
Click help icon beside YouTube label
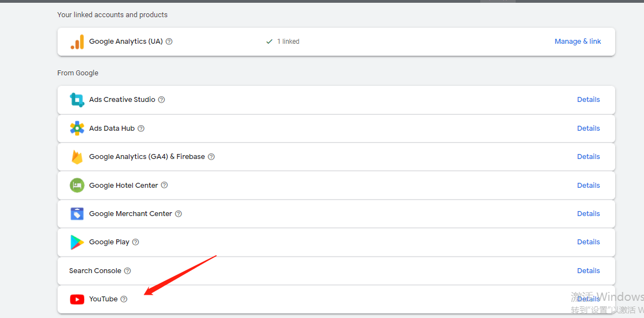(124, 299)
